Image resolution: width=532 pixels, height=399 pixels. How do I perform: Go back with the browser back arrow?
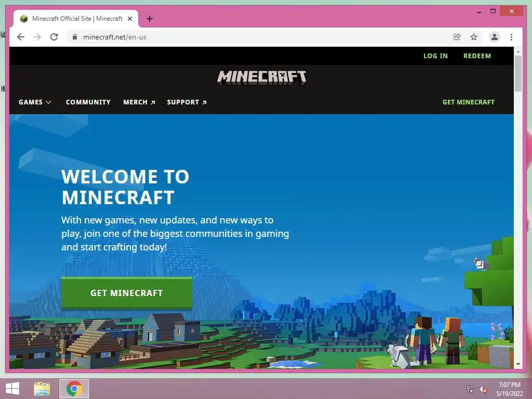(21, 37)
